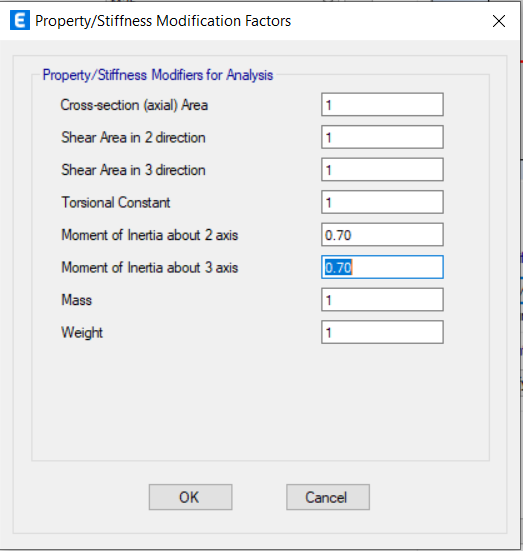Click the 'Moment of Inertia about 2 axis' label
523x551 pixels.
point(150,235)
